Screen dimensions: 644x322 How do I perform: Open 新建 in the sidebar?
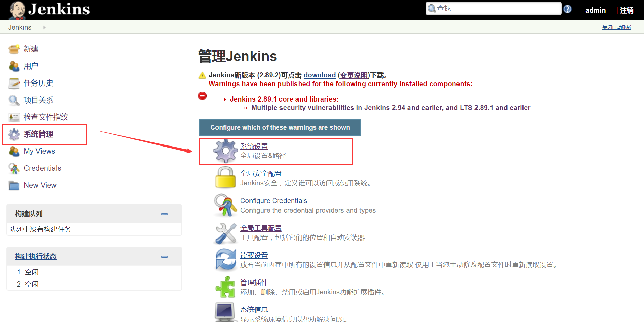(x=31, y=49)
